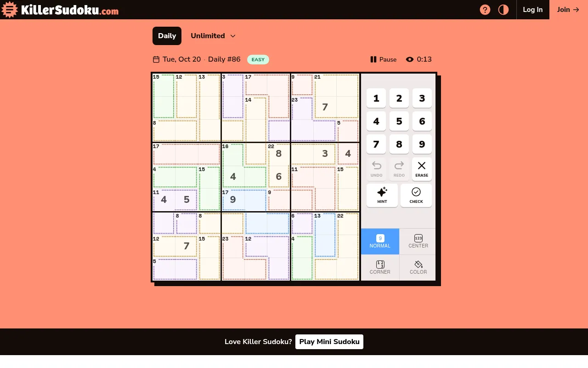The image size is (588, 368).
Task: Click the Hint sparkle icon
Action: tap(382, 192)
